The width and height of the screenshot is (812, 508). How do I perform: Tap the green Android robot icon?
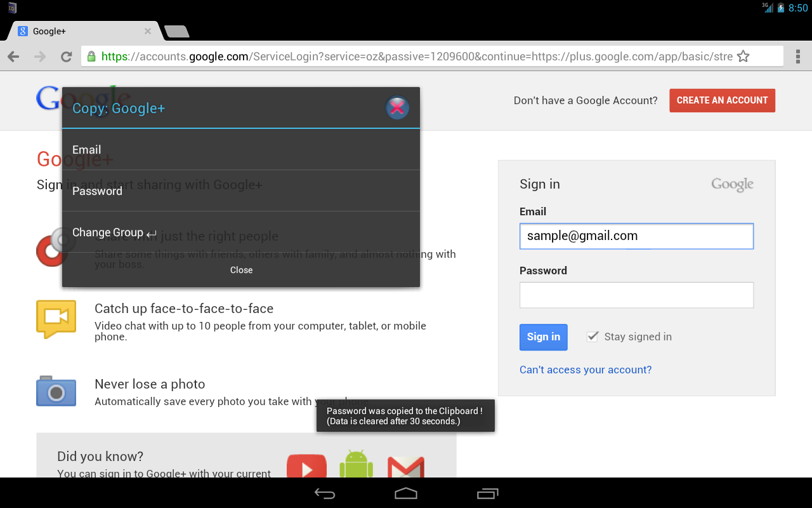(x=356, y=465)
